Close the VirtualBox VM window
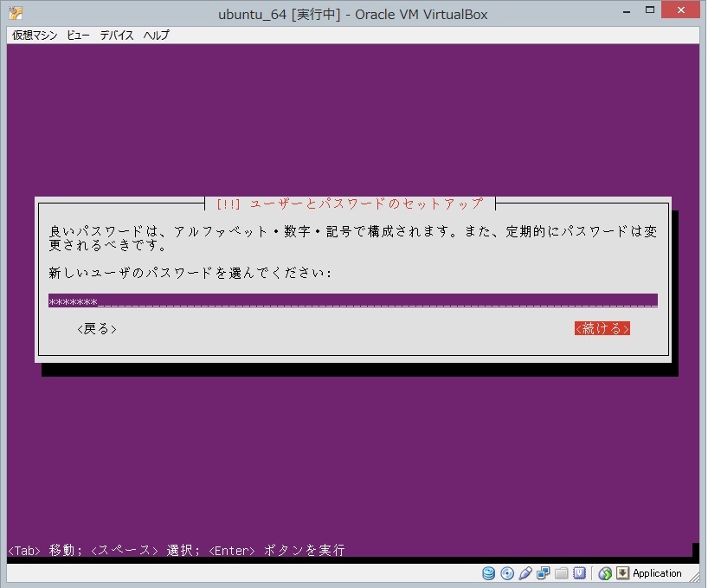Screen dimensions: 708x588 (x=681, y=10)
